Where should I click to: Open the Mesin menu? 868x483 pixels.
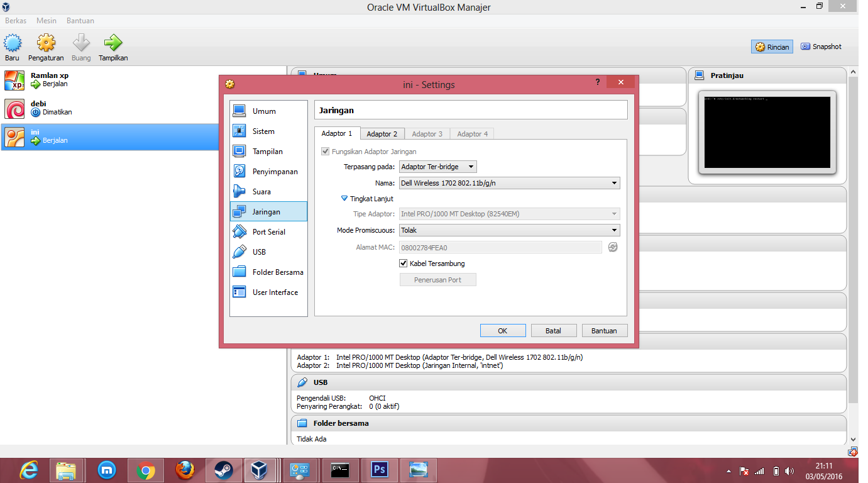(x=47, y=21)
